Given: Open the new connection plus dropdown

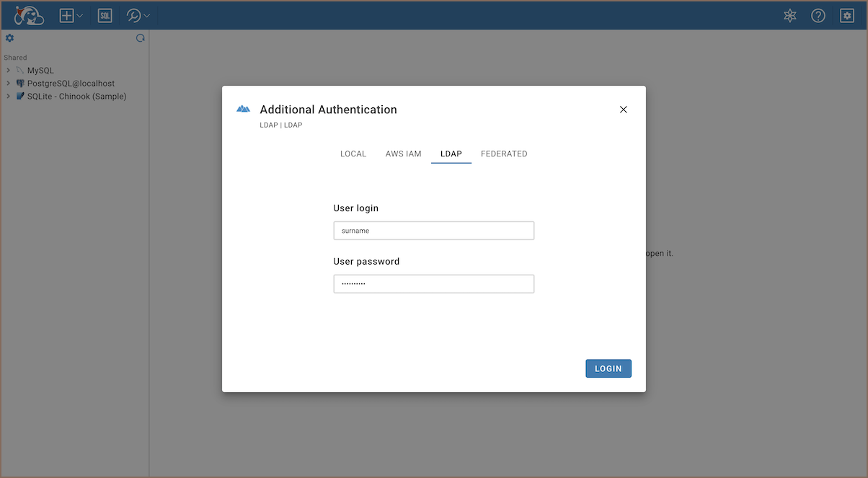Looking at the screenshot, I should click(x=71, y=15).
